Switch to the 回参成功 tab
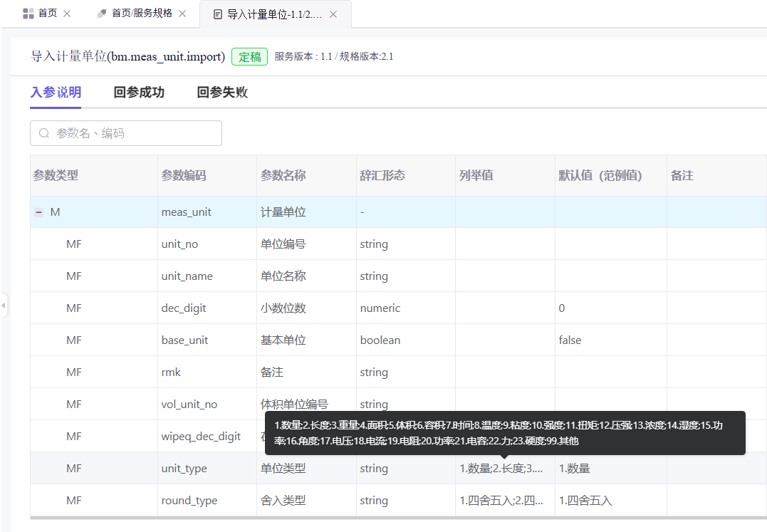The image size is (767, 532). (139, 93)
